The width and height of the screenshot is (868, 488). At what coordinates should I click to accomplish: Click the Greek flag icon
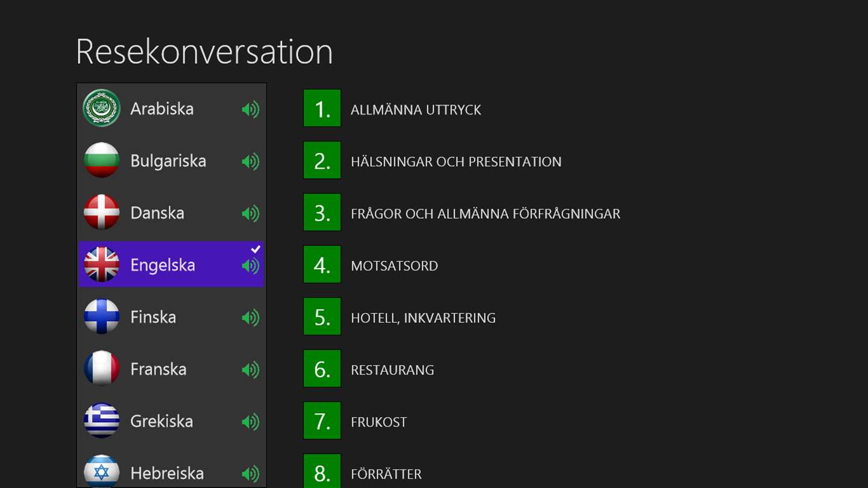[101, 421]
